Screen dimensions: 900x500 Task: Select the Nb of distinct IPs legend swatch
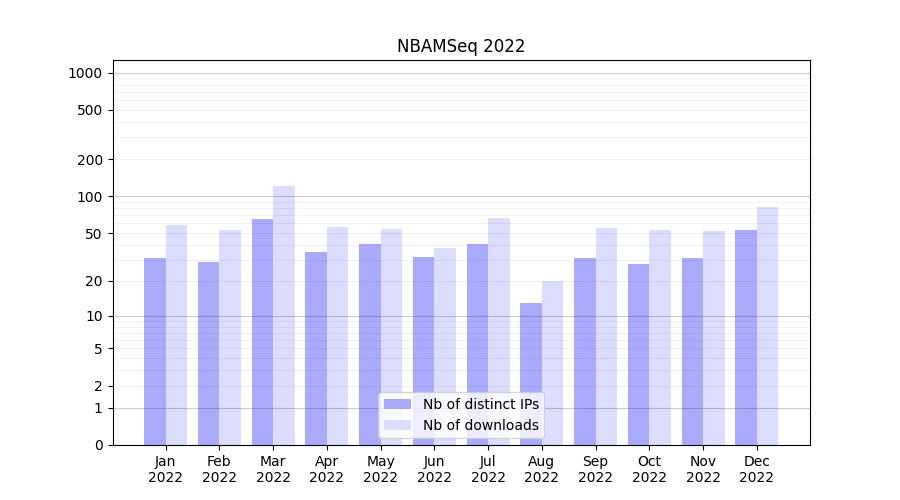click(x=397, y=404)
